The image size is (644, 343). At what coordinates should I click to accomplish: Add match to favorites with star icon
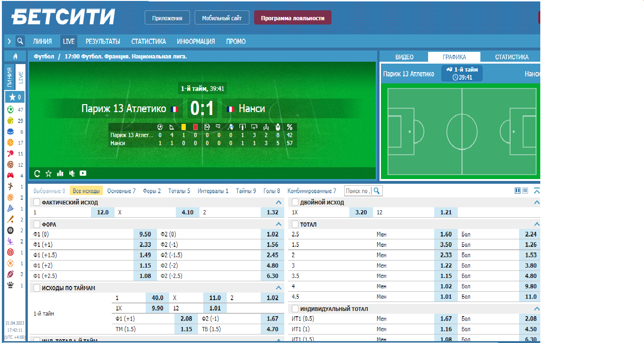click(x=49, y=173)
